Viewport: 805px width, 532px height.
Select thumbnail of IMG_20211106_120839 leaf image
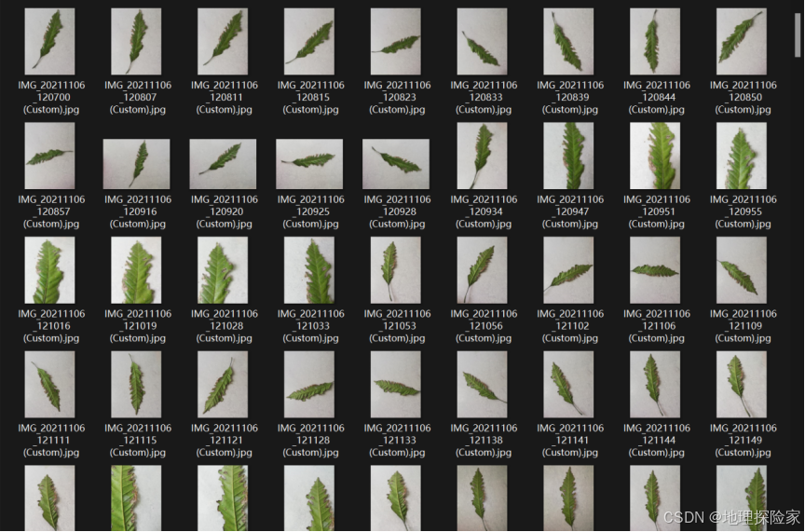click(x=569, y=42)
